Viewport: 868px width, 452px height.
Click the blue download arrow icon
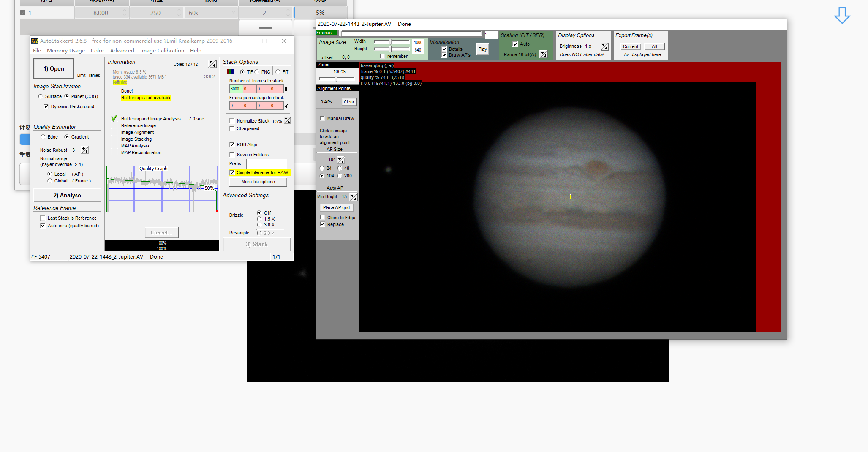coord(842,16)
